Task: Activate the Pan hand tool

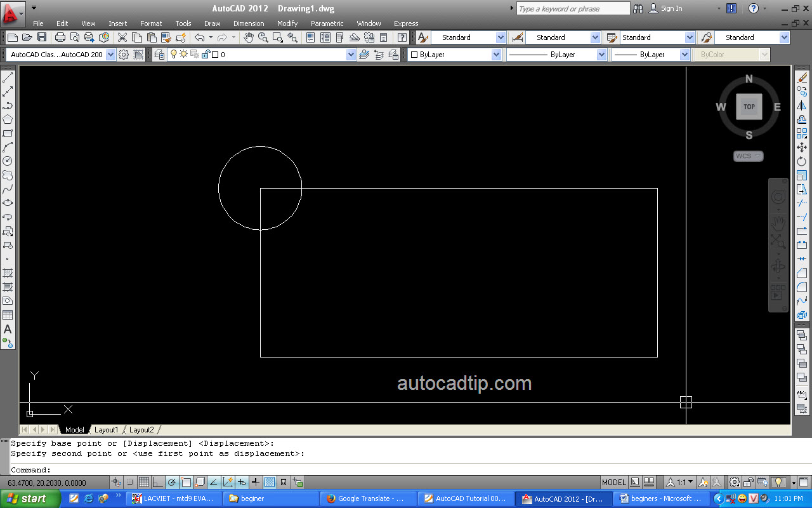Action: (x=249, y=37)
